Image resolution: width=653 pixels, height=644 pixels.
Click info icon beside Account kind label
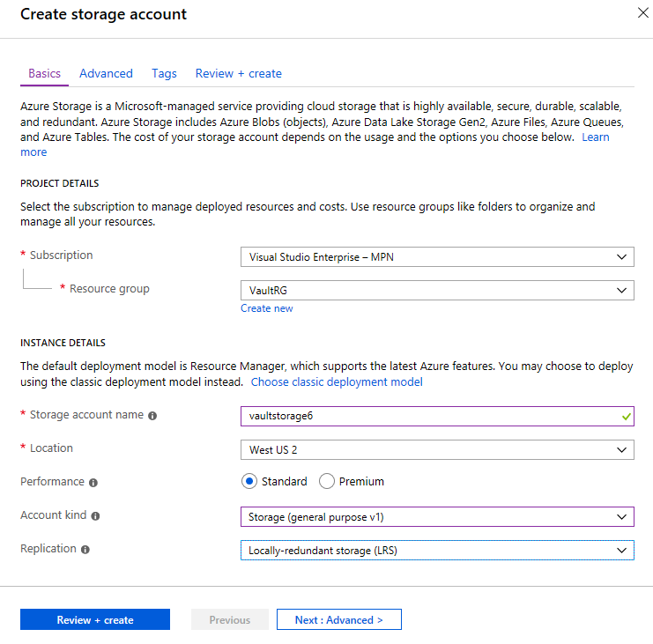click(95, 516)
